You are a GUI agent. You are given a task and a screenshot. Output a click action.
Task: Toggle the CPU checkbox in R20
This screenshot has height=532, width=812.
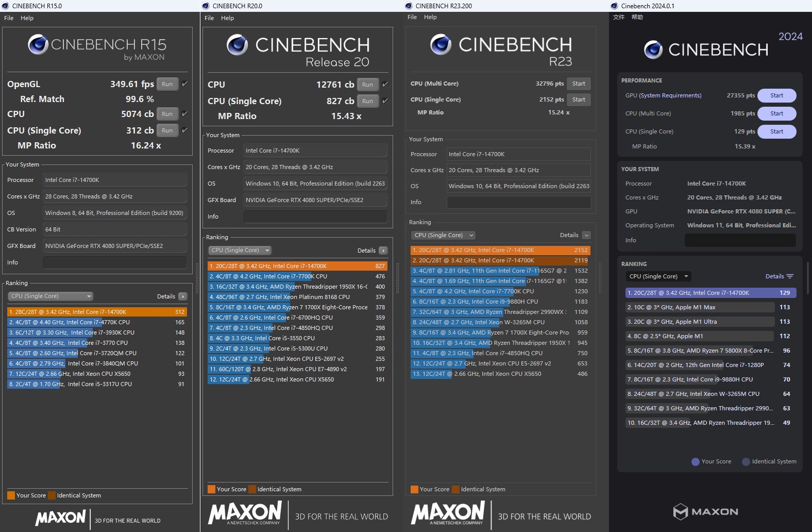(385, 84)
